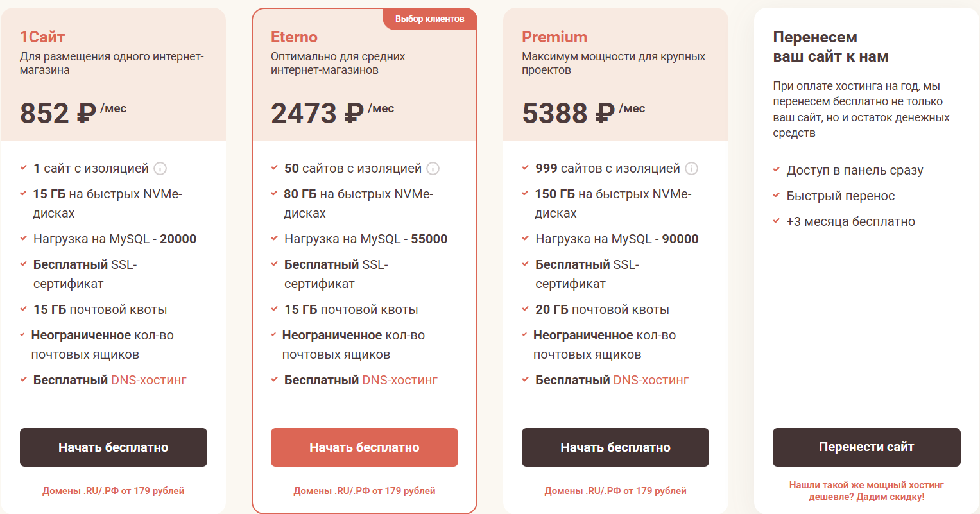This screenshot has height=514, width=980.
Task: Click info icon next to 1 сайт с изоляцией
Action: 160,169
